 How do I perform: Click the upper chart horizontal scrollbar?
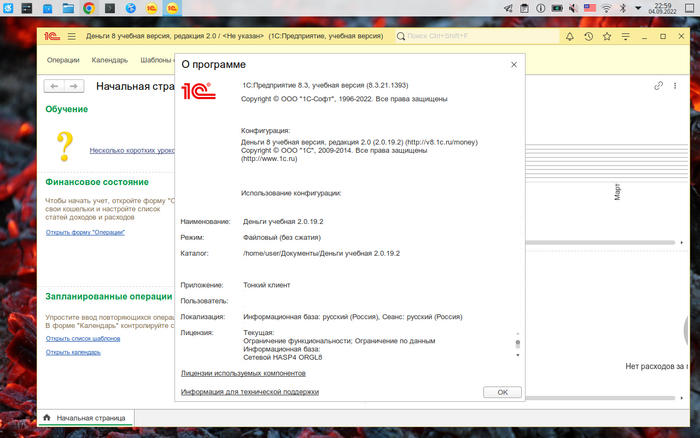(601, 242)
